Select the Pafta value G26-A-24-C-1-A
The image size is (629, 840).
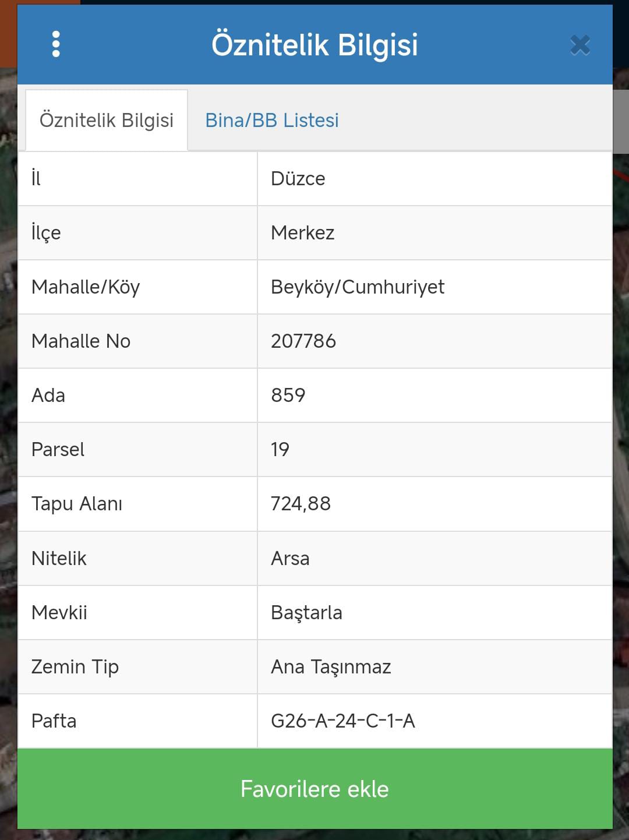point(343,721)
